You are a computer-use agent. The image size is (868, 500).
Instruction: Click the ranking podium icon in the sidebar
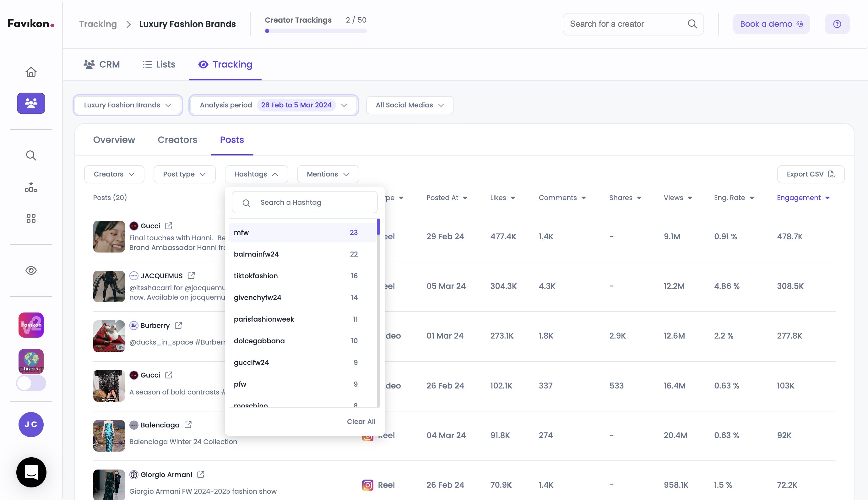coord(31,187)
